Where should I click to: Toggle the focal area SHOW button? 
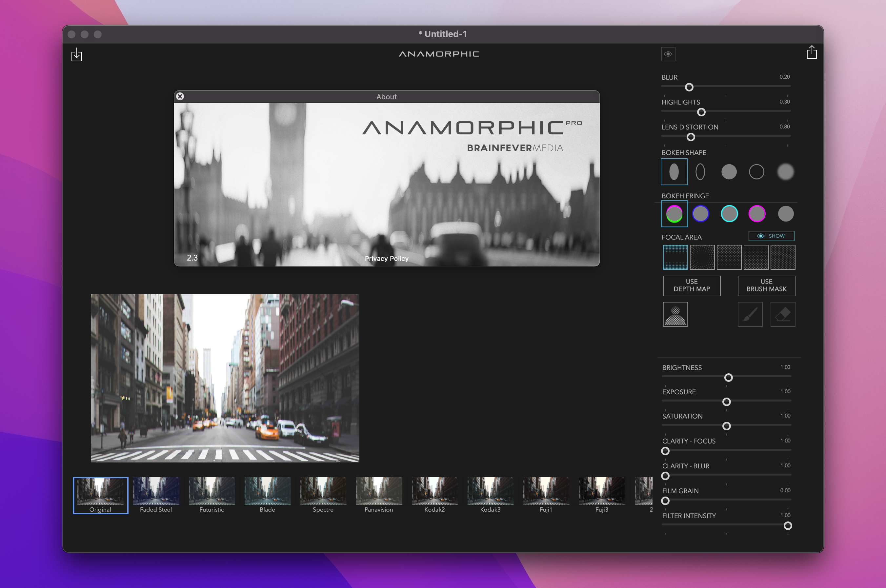tap(771, 236)
